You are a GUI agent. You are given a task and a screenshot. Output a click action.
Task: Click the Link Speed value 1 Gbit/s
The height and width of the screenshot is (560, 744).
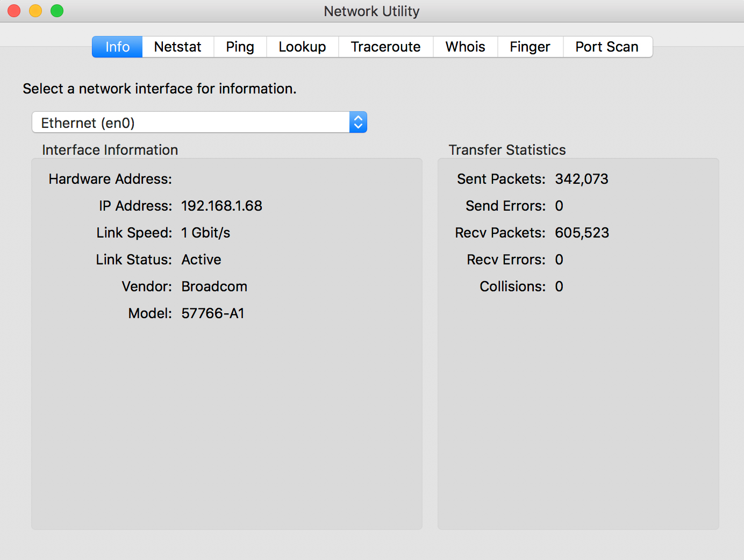(205, 233)
